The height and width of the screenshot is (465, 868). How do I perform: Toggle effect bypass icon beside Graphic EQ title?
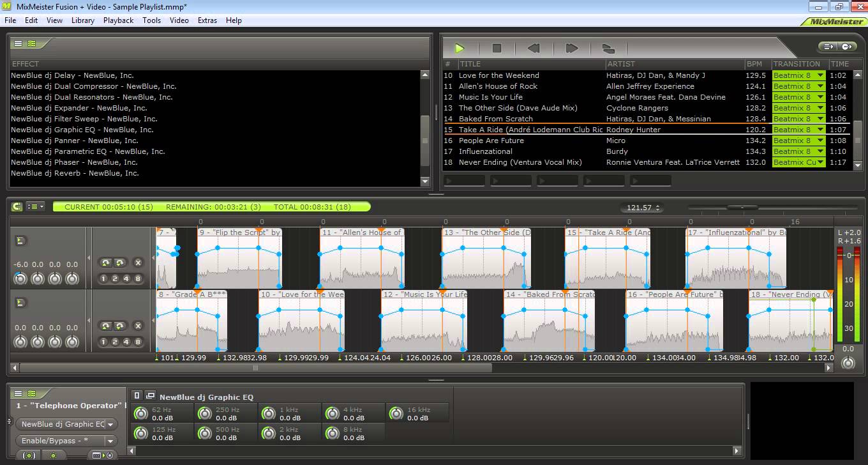point(137,396)
